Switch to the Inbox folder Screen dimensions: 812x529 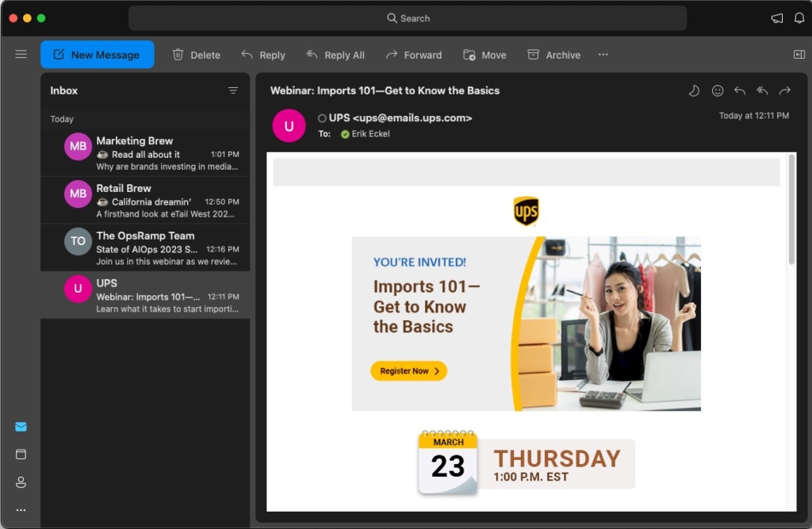(63, 90)
